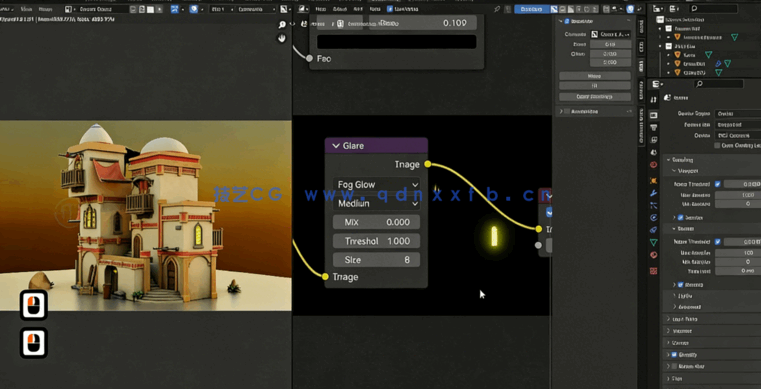Image resolution: width=761 pixels, height=389 pixels.
Task: Toggle the Motion Blur checkbox
Action: [674, 366]
